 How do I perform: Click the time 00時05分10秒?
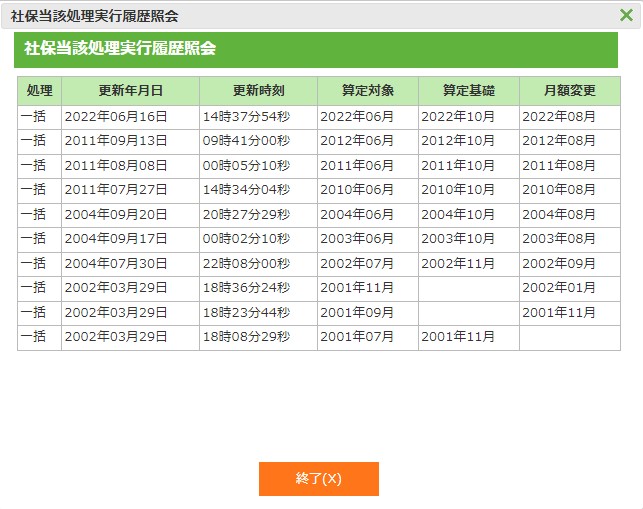pyautogui.click(x=246, y=166)
